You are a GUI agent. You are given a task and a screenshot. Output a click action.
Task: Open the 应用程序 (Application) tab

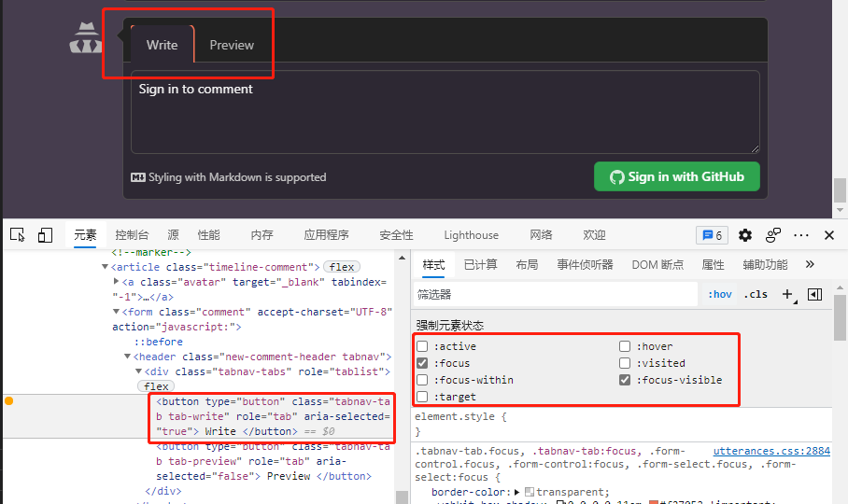tap(326, 235)
